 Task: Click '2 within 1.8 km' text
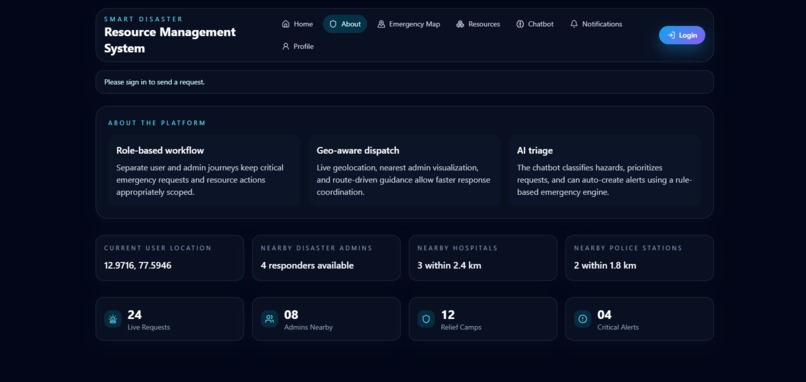pos(605,266)
